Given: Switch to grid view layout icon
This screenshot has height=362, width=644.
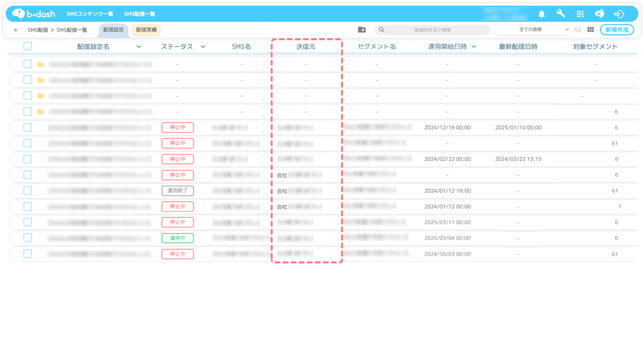Looking at the screenshot, I should pyautogui.click(x=591, y=30).
